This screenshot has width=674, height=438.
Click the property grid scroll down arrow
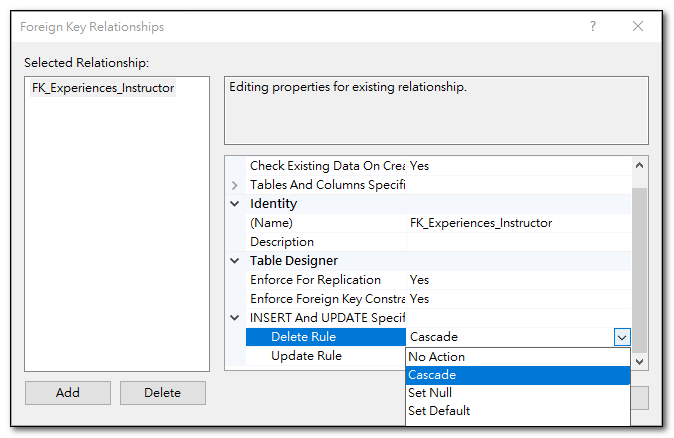(639, 361)
